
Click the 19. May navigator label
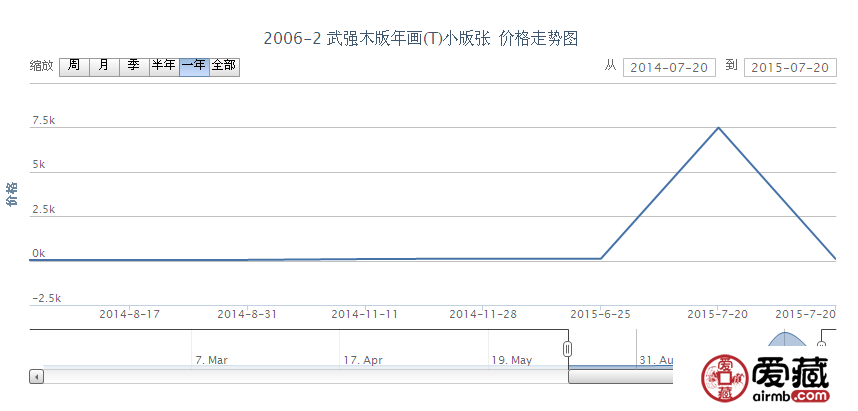[x=512, y=360]
